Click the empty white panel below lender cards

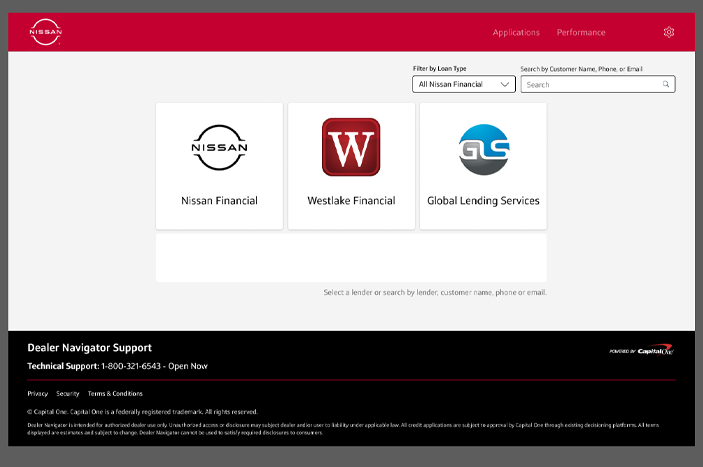[351, 258]
